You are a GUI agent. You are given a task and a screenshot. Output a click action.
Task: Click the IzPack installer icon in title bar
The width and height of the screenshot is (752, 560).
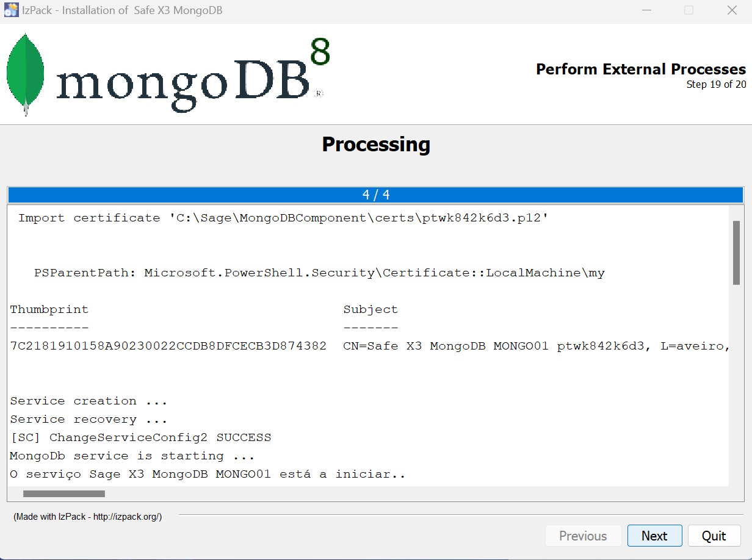(x=11, y=10)
